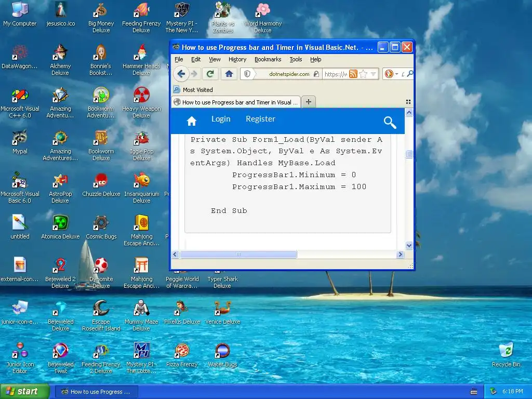This screenshot has height=399, width=532.
Task: Select the Cosmic Bugs desktop icon
Action: (101, 227)
